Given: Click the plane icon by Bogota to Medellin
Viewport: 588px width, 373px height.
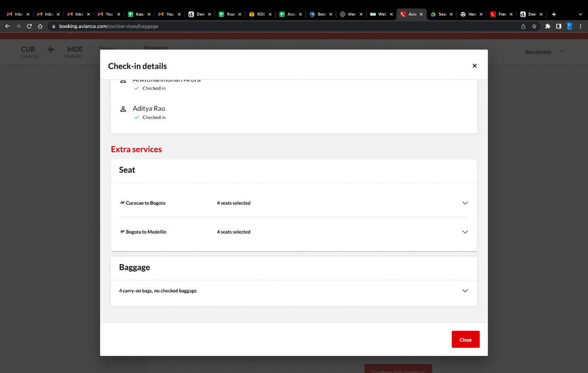Looking at the screenshot, I should point(122,232).
